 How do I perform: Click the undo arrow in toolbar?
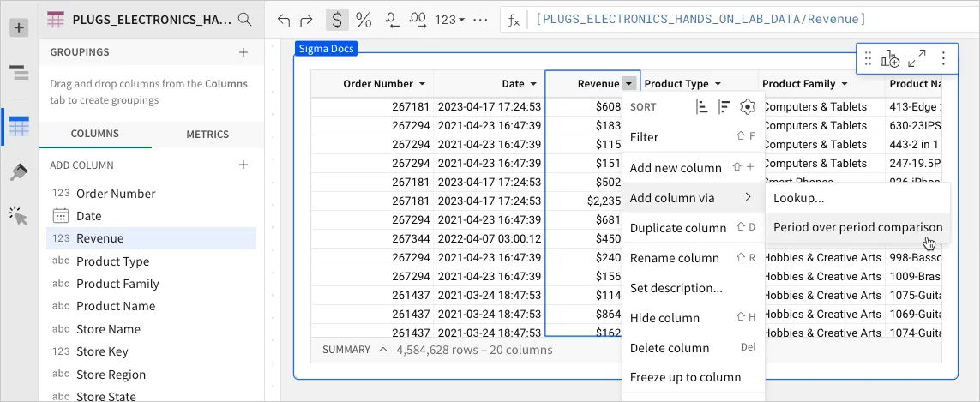click(x=284, y=20)
